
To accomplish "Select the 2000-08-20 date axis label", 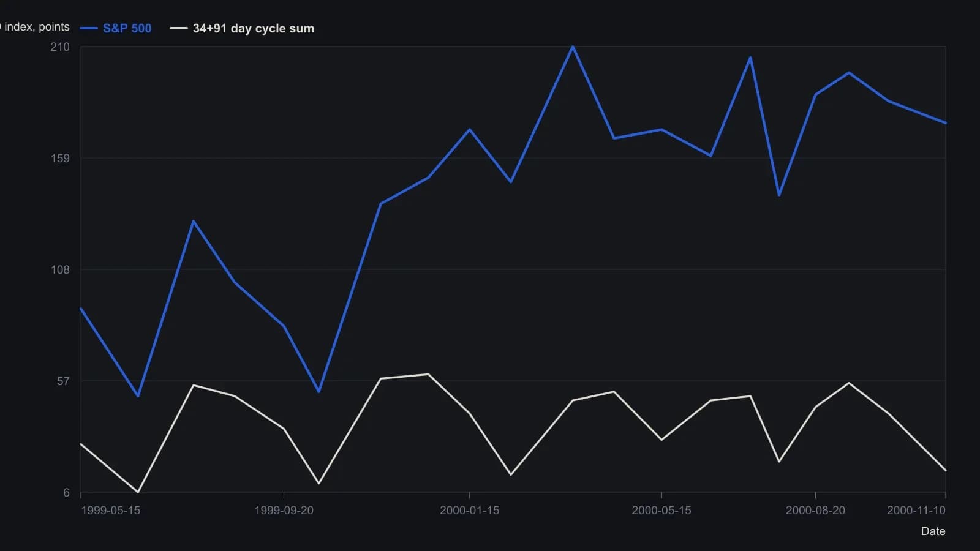I will [x=815, y=511].
